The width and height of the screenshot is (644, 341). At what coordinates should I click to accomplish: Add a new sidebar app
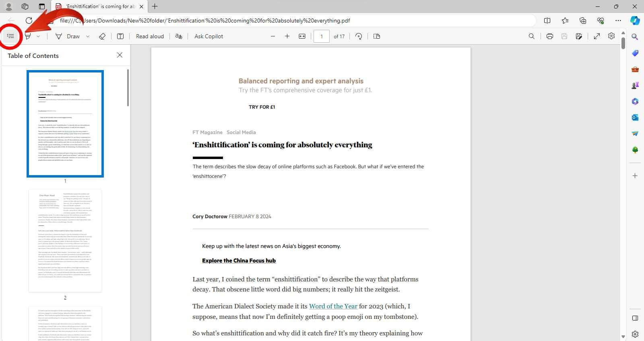[x=635, y=176]
